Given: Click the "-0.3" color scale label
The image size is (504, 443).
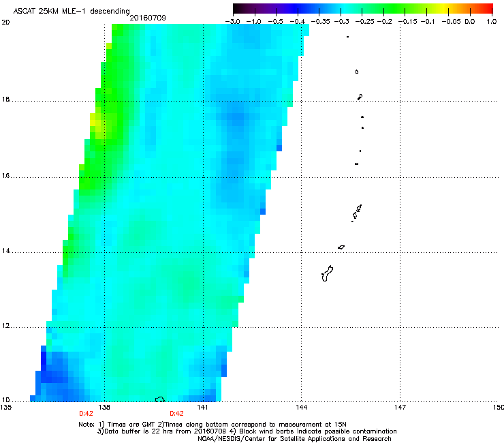Looking at the screenshot, I should [x=341, y=22].
